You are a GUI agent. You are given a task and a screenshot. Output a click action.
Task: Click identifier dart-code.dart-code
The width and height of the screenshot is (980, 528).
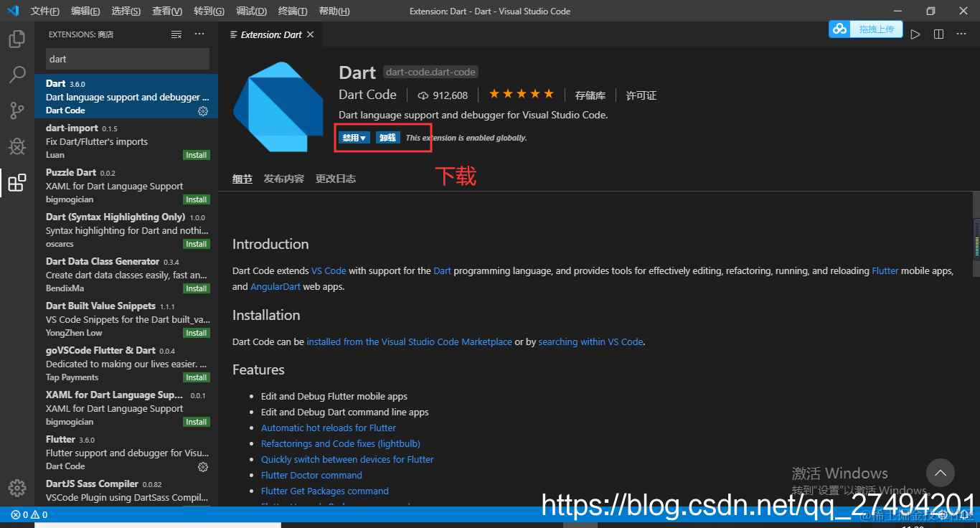pos(430,72)
